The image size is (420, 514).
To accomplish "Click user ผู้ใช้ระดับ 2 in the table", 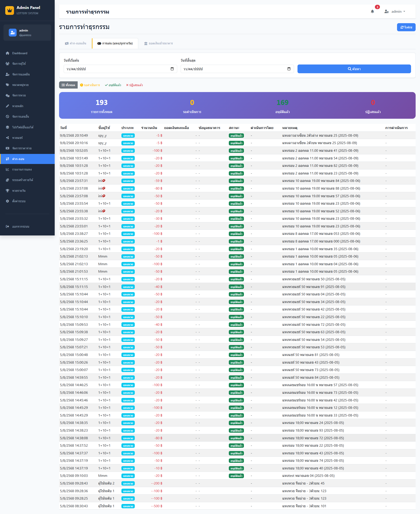I will 106,483.
